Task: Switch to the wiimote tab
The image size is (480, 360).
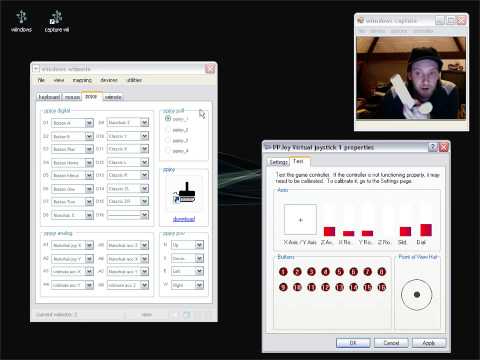Action: click(x=113, y=97)
